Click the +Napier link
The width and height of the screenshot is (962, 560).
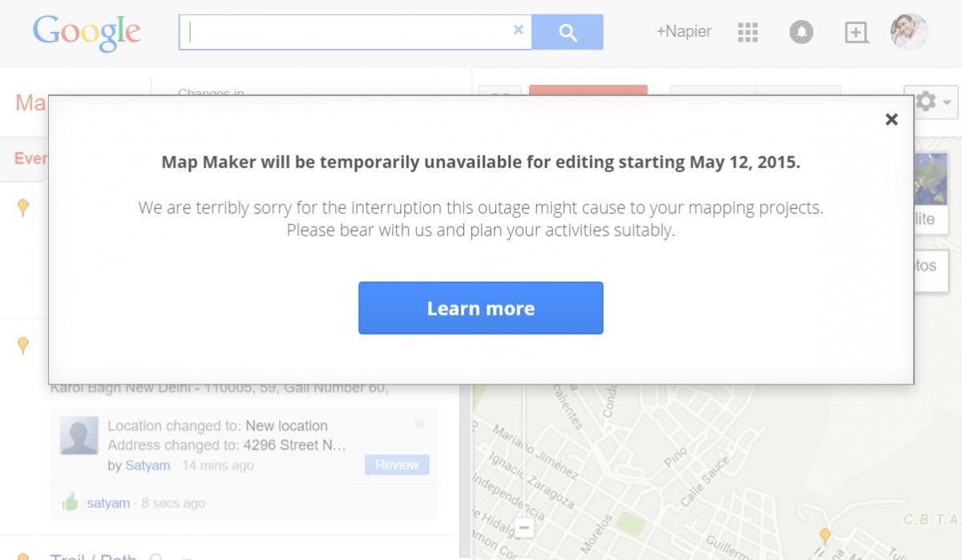[684, 32]
